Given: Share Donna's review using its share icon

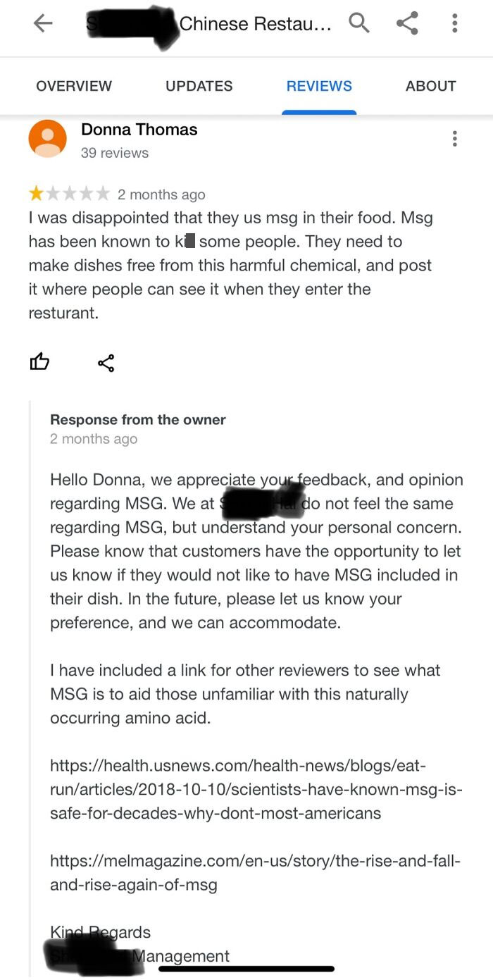Looking at the screenshot, I should pyautogui.click(x=106, y=363).
